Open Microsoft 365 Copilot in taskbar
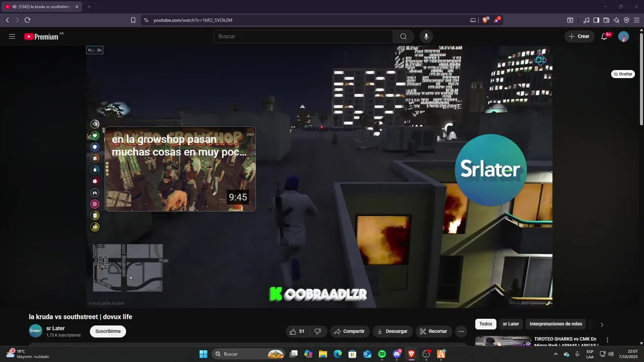This screenshot has height=362, width=644. point(308,354)
